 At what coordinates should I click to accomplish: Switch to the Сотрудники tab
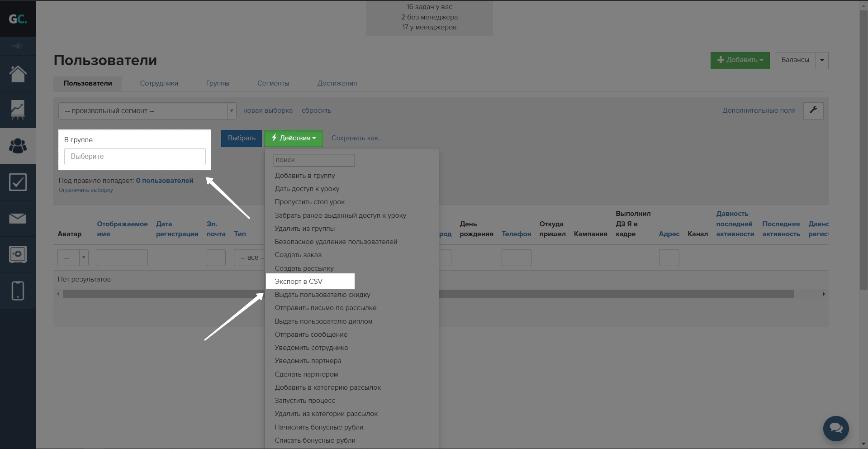click(159, 83)
